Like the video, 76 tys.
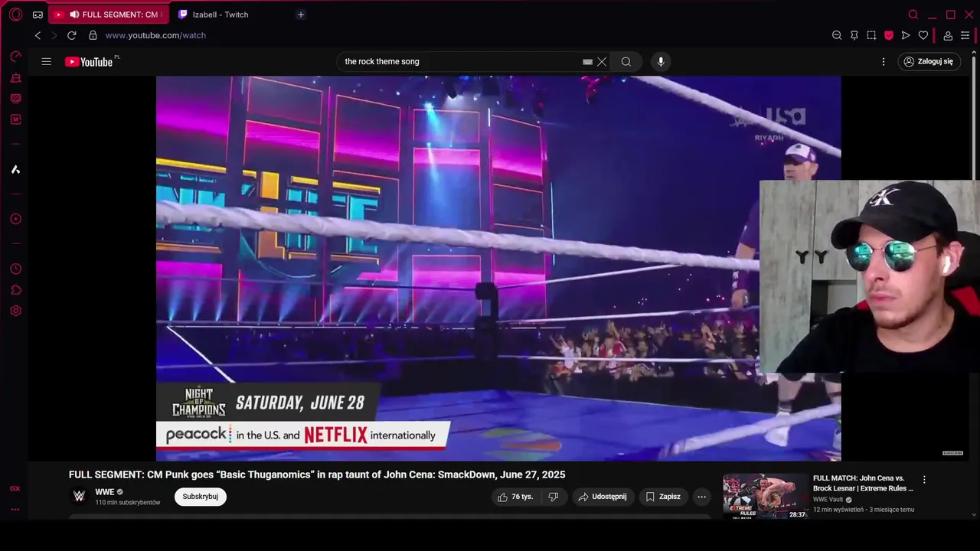The image size is (980, 551). [x=515, y=497]
